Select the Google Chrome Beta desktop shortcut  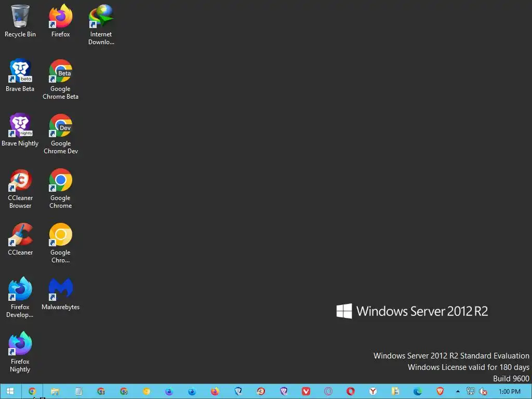click(x=60, y=79)
